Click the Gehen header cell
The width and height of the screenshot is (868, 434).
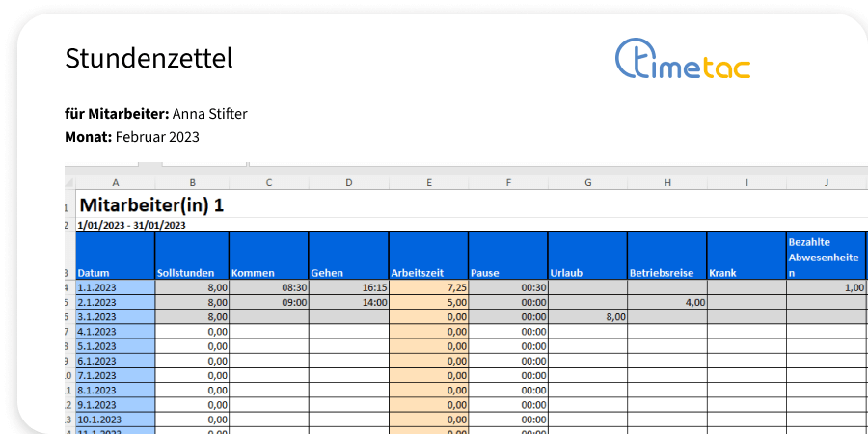click(348, 257)
